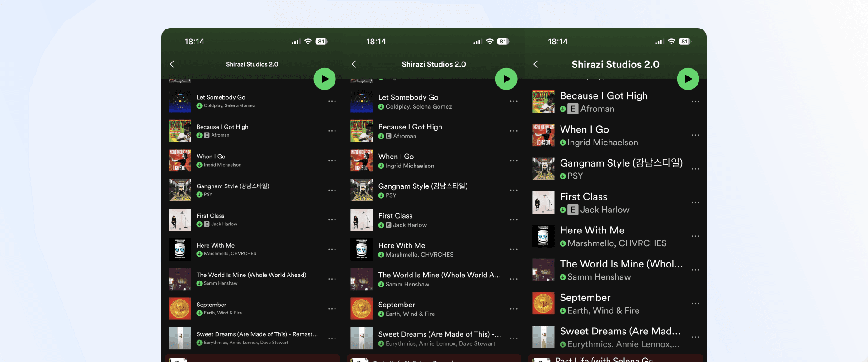
Task: Tap "Shirazi Studios 2.0" title in left phone
Action: click(x=252, y=64)
